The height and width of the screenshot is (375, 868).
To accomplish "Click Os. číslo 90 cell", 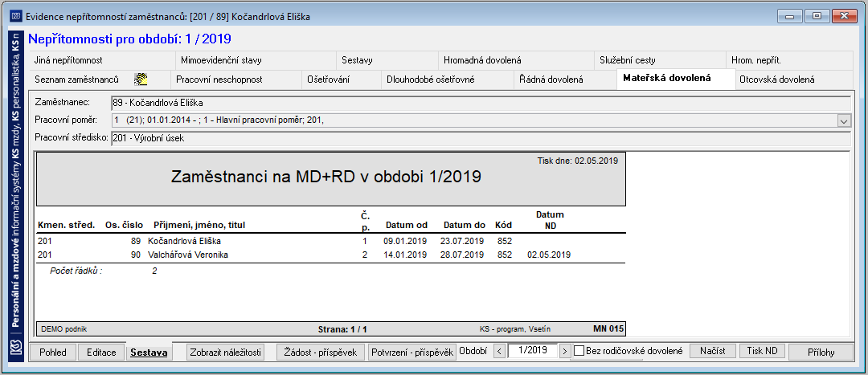I will coord(135,255).
